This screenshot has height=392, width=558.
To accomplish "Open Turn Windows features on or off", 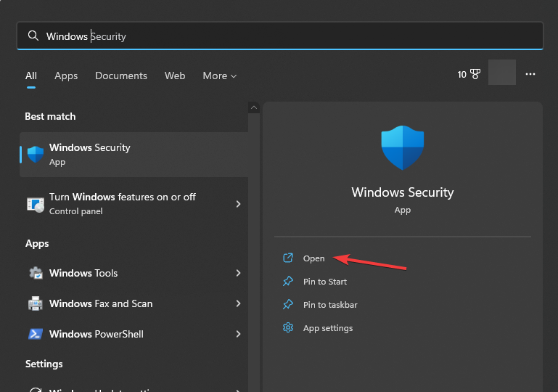I will click(134, 204).
